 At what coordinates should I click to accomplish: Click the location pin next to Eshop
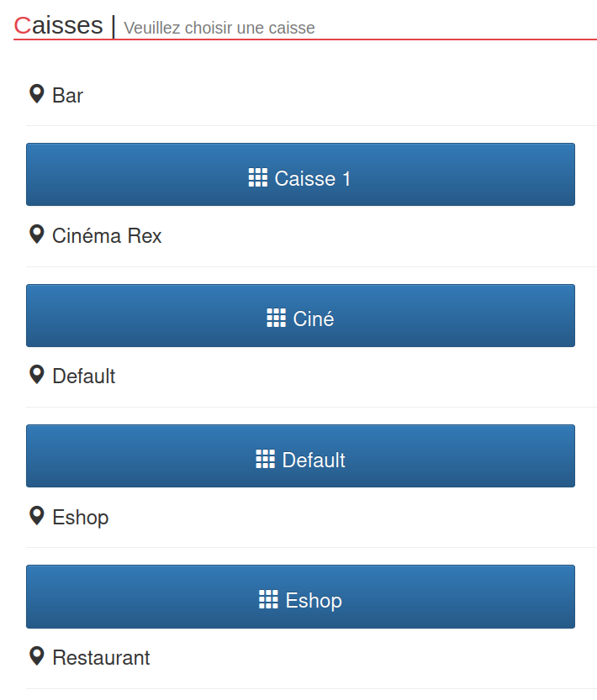tap(36, 515)
